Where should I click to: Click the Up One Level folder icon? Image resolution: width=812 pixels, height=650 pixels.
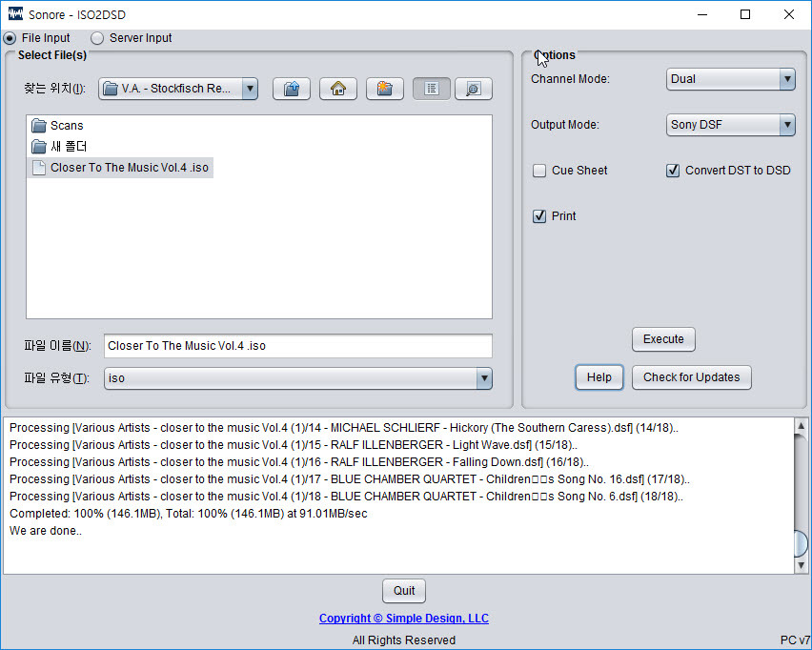tap(292, 89)
